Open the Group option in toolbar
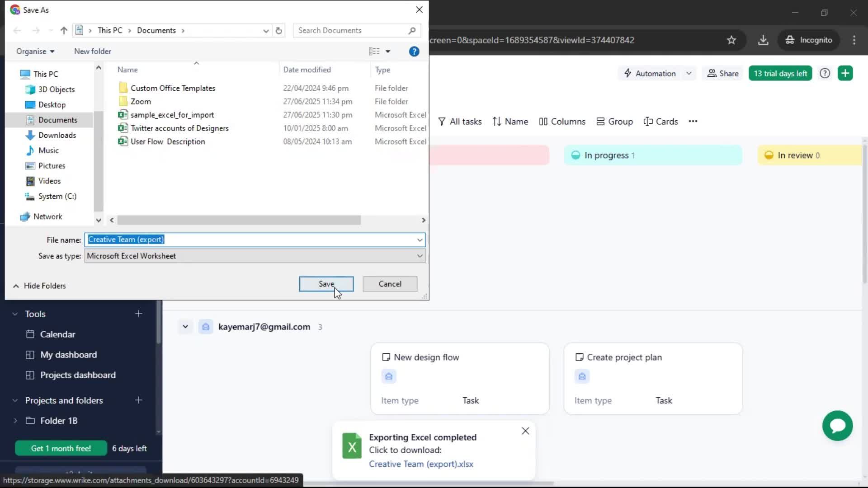Screen dimensions: 868x488 [614, 122]
